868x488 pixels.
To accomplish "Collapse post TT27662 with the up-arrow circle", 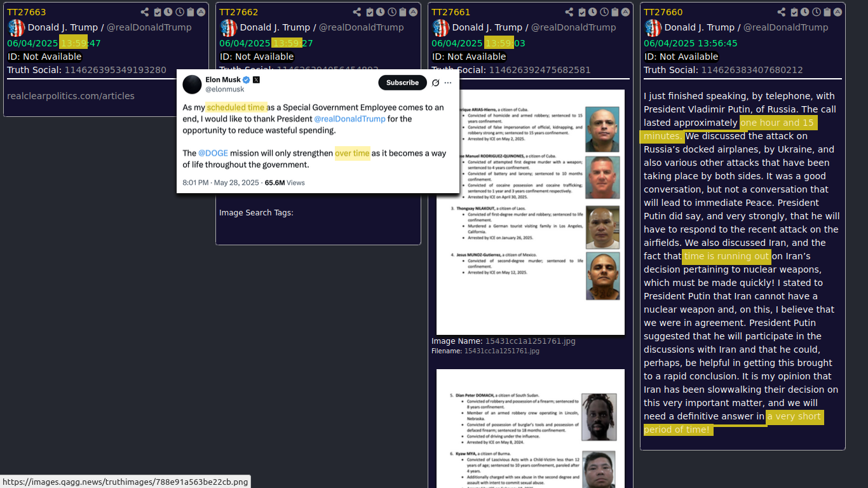I will [x=413, y=12].
